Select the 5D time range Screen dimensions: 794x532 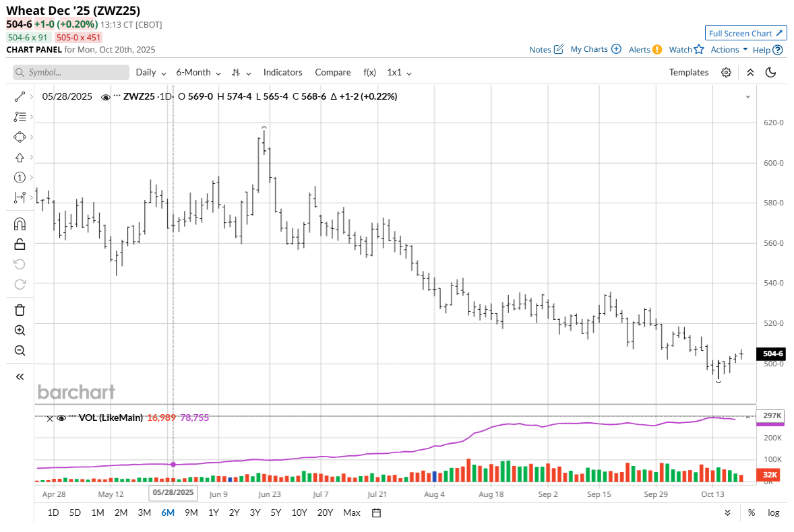point(75,512)
